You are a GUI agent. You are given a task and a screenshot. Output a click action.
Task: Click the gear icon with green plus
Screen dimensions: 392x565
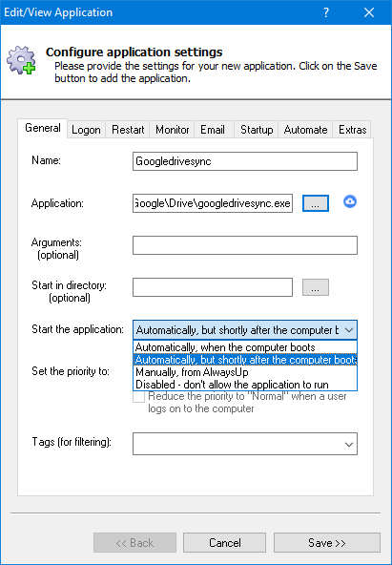(21, 60)
